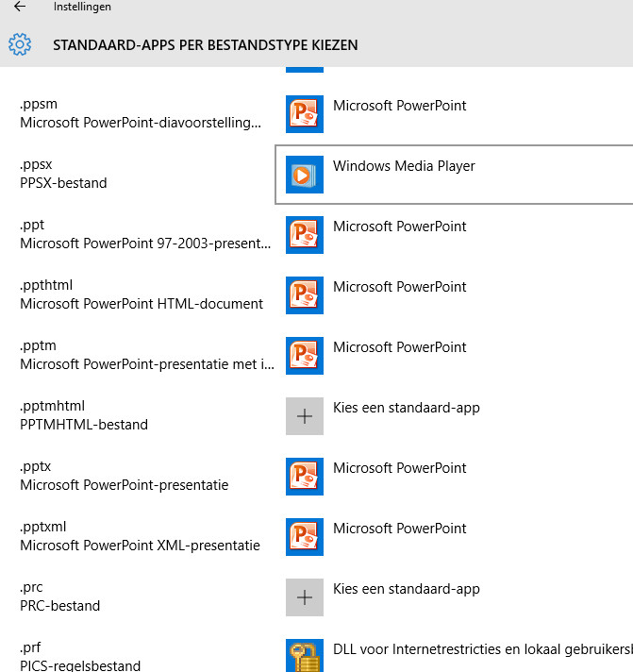Click the '.pptx' extension text
Image resolution: width=633 pixels, height=672 pixels.
click(x=36, y=466)
